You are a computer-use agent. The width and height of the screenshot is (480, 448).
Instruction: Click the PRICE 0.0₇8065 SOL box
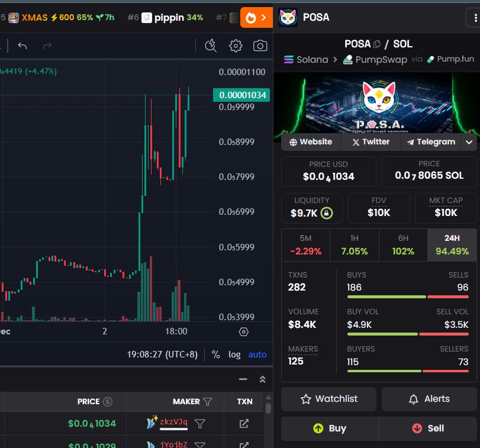coord(429,172)
